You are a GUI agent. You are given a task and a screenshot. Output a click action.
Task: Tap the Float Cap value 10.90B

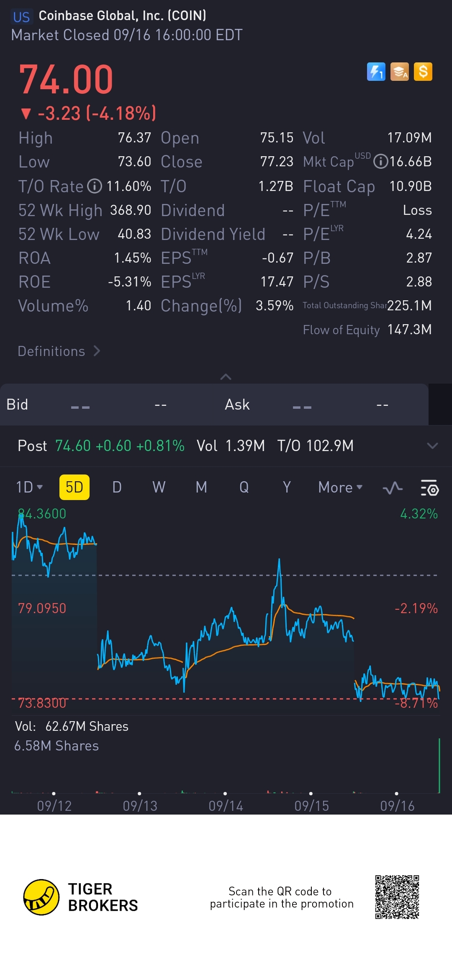[x=411, y=186]
